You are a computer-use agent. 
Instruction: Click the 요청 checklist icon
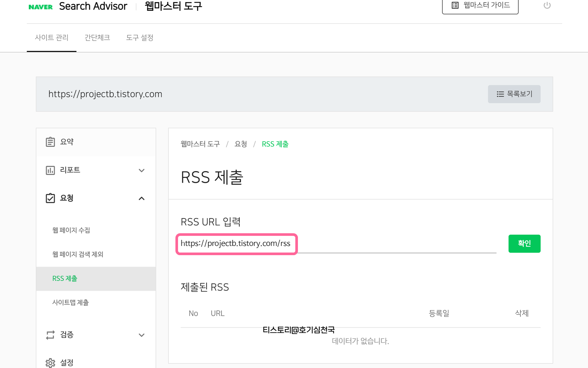50,198
